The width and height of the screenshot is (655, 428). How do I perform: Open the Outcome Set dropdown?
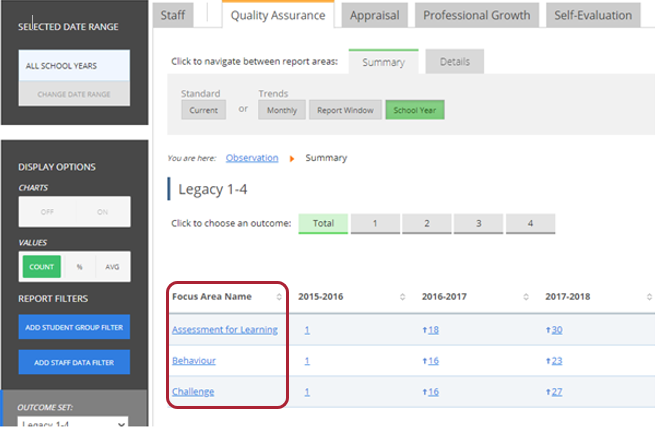coord(74,422)
